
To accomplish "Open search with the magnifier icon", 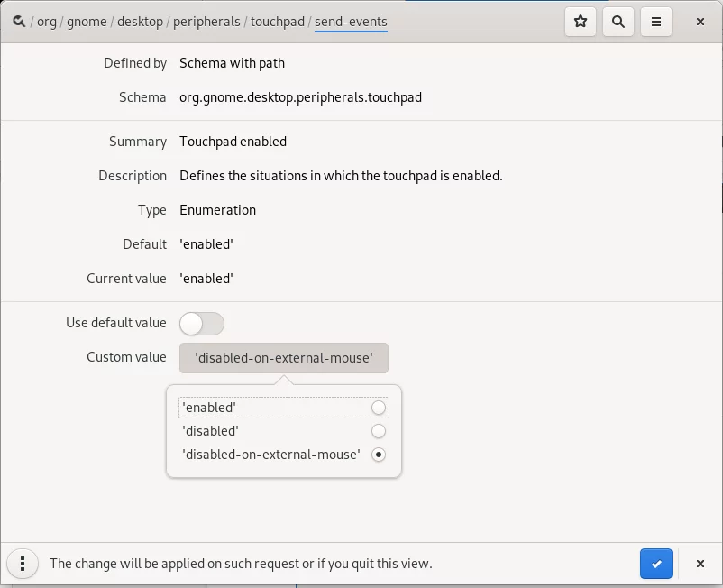I will click(618, 22).
